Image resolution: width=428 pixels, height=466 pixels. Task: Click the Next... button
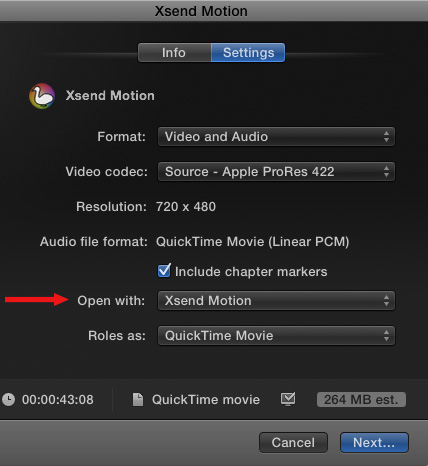click(x=374, y=443)
